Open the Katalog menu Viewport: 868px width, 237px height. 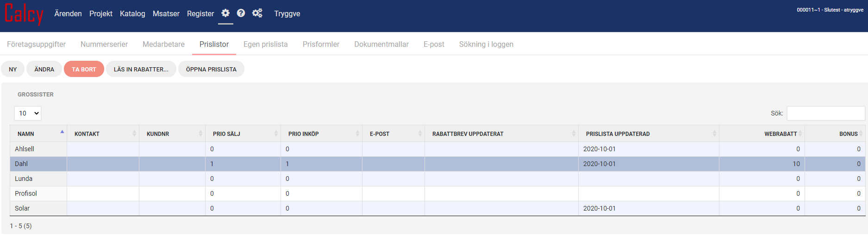tap(132, 14)
